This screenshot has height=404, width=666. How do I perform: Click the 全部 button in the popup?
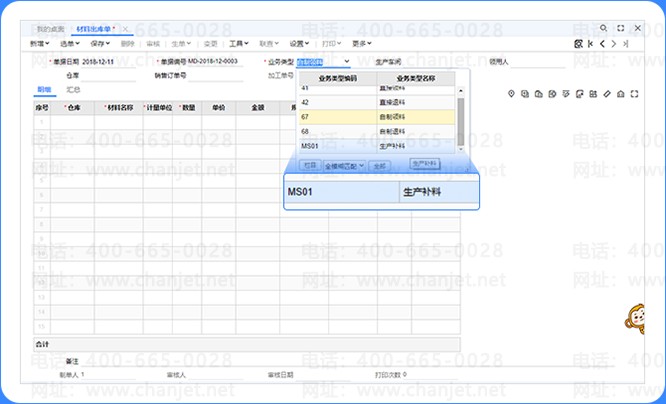coord(379,166)
